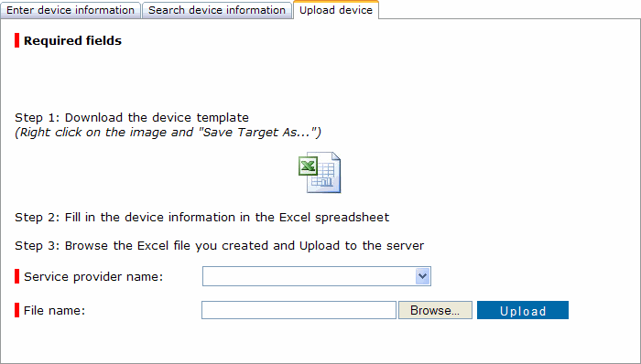Switch to Search device information tab
Image resolution: width=641 pixels, height=364 pixels.
[217, 10]
